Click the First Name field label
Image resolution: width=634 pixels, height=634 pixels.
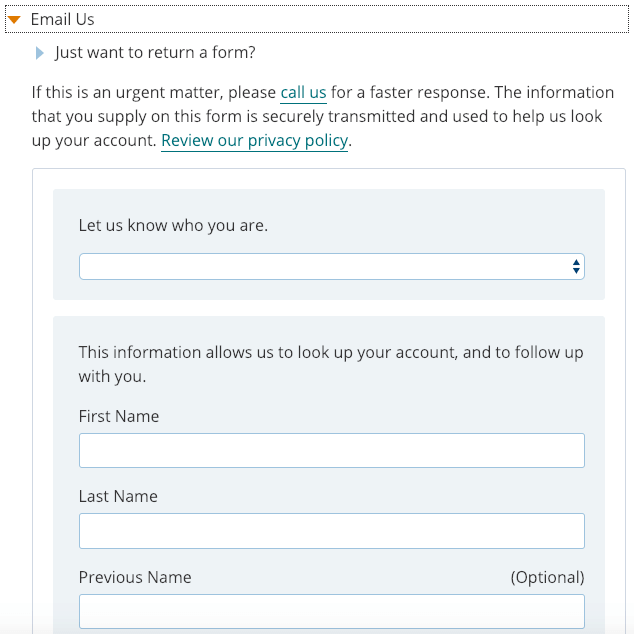[x=119, y=416]
